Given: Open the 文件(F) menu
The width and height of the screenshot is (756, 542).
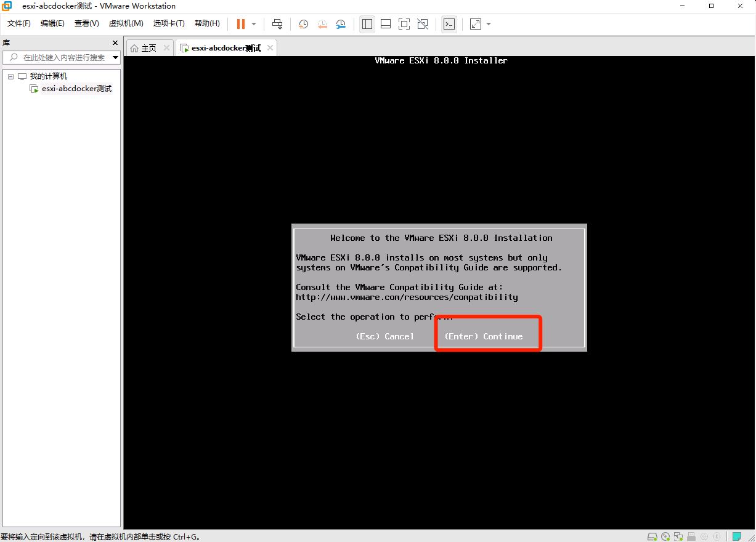Looking at the screenshot, I should point(19,23).
